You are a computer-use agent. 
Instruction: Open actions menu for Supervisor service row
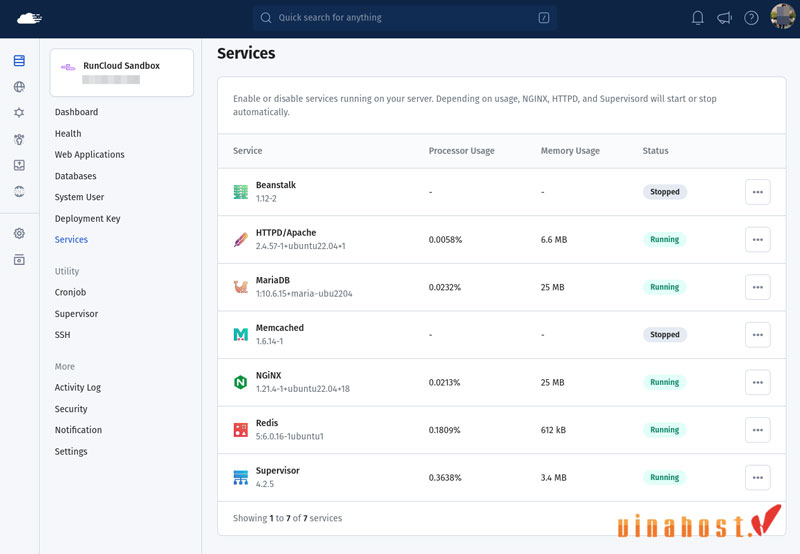tap(757, 477)
